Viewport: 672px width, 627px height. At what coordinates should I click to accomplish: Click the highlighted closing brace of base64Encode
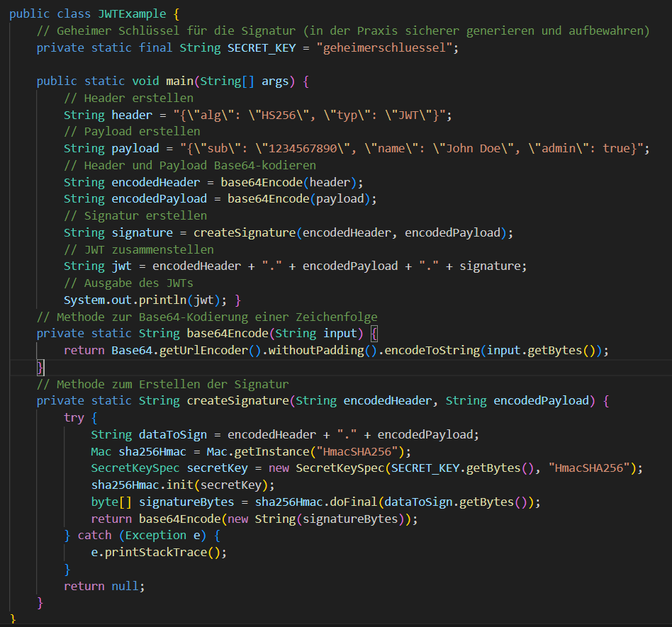point(40,368)
